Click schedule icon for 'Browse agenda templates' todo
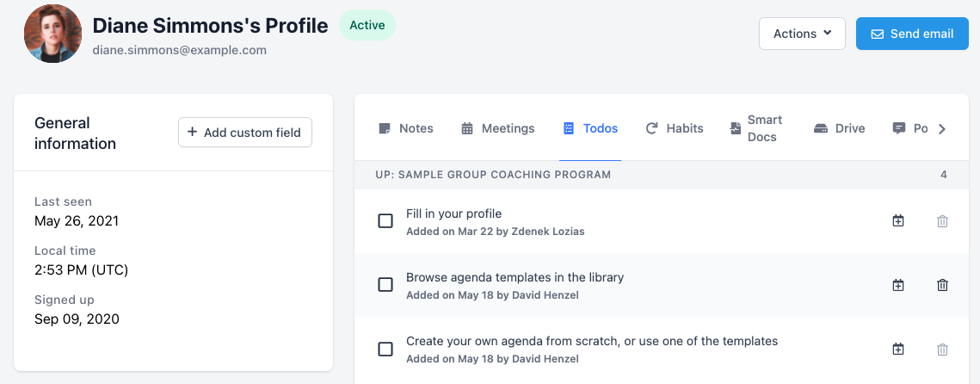Image resolution: width=980 pixels, height=384 pixels. point(898,285)
